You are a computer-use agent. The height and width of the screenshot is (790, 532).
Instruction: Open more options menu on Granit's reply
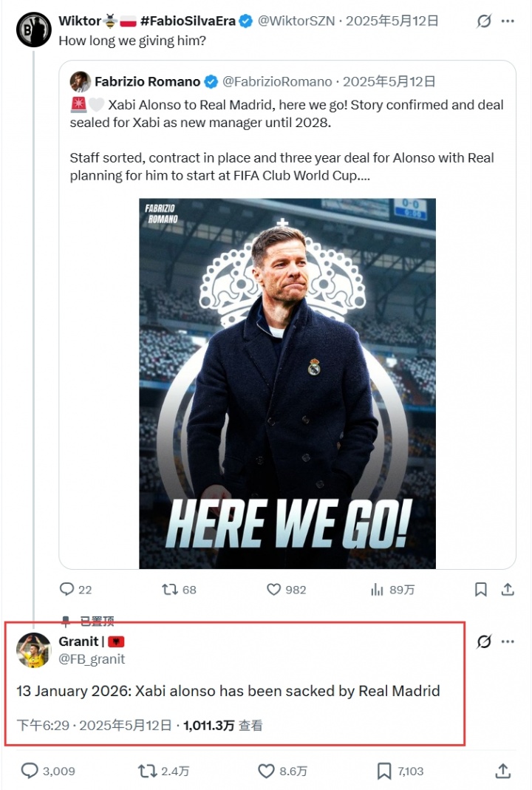coord(508,641)
